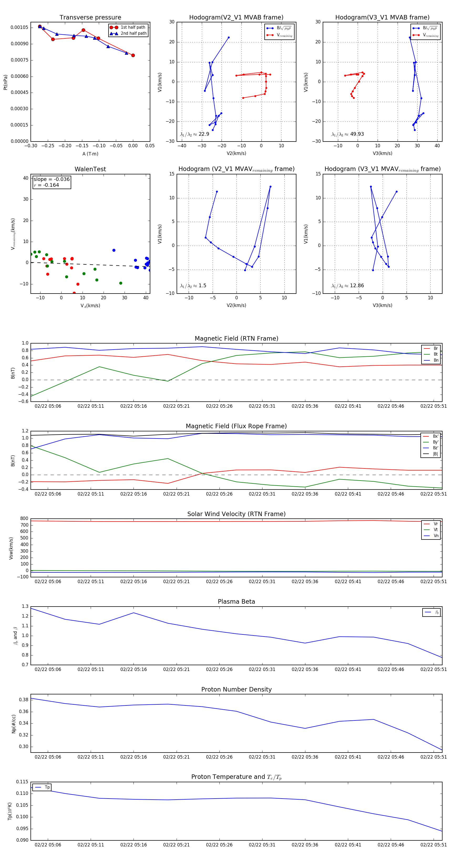The image size is (473, 868).
Task: Select the Bz' legend entry
Action: pos(431,448)
